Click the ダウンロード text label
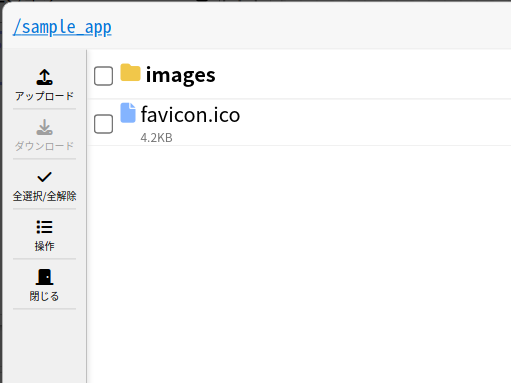The height and width of the screenshot is (383, 511). (44, 146)
